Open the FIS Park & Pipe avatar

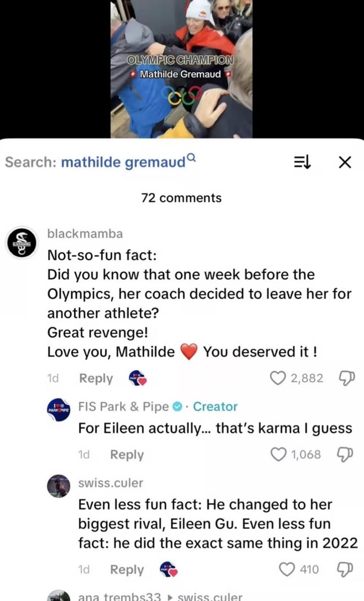pos(58,408)
